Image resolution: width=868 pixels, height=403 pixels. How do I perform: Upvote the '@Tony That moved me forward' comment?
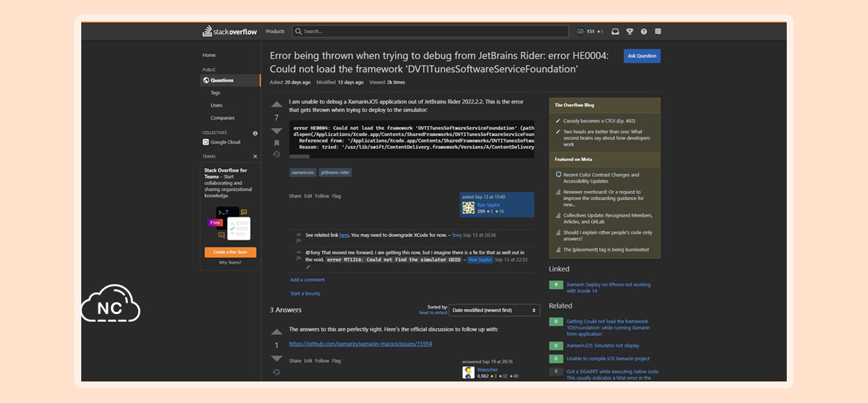299,250
